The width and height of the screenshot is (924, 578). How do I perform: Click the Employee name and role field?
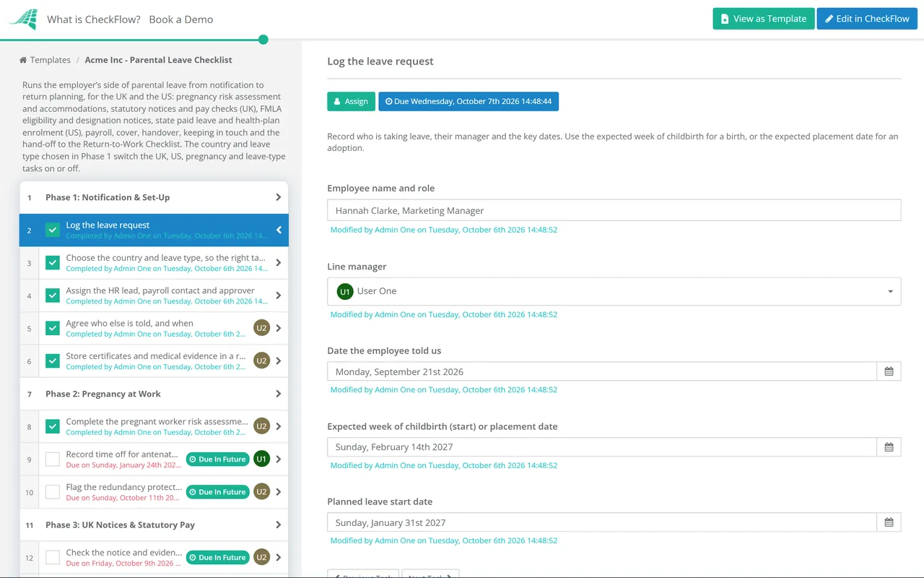click(614, 210)
